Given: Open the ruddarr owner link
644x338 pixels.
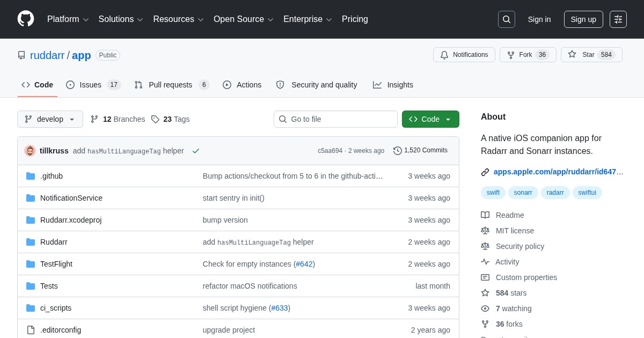Looking at the screenshot, I should tap(47, 55).
